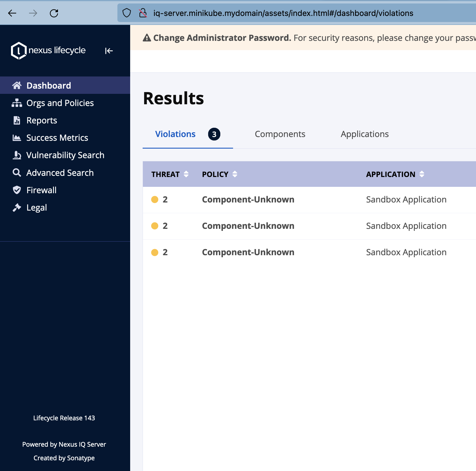Screen dimensions: 476x471
Task: Reload the page in the browser
Action: coord(54,13)
